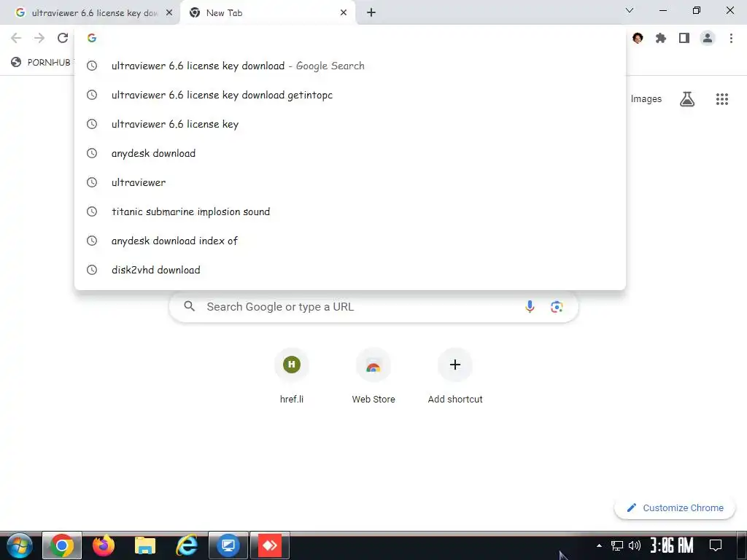Viewport: 747px width, 560px height.
Task: Launch Firefox from the taskbar
Action: [104, 545]
